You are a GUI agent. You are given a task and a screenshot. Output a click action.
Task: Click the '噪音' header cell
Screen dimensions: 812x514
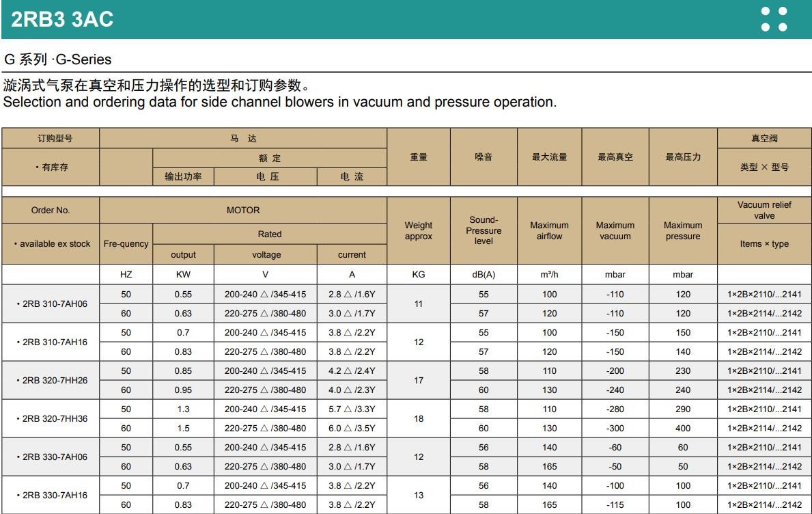point(483,157)
